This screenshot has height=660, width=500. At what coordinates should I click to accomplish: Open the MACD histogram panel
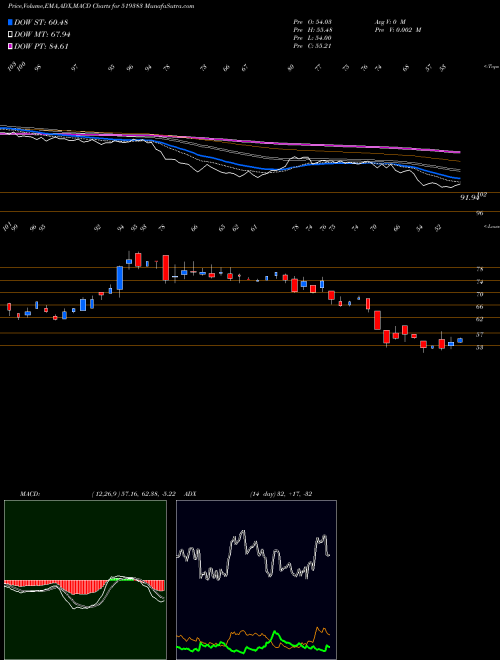click(x=85, y=580)
